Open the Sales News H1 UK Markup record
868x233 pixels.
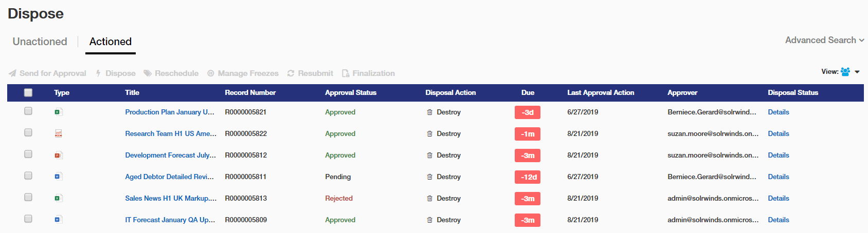171,198
